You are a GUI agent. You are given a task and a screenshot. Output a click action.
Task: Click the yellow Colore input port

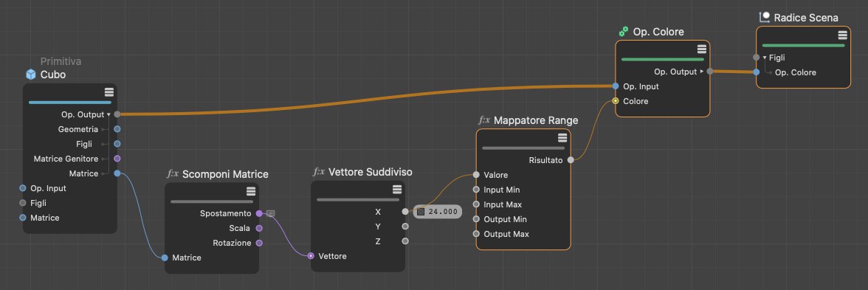pos(616,101)
